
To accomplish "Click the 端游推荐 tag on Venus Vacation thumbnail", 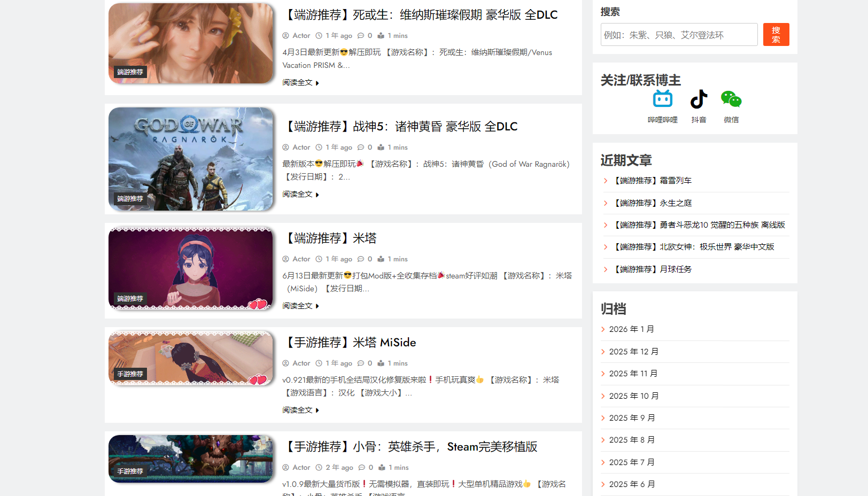I will (130, 72).
